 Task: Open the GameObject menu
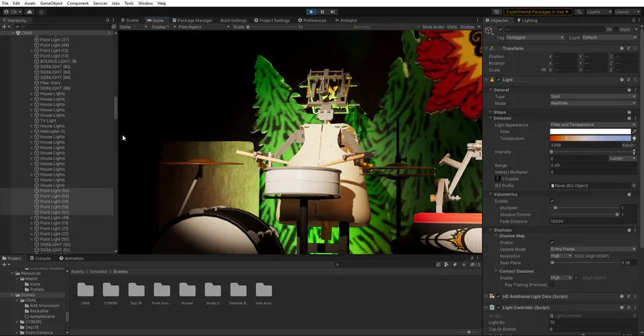point(52,4)
